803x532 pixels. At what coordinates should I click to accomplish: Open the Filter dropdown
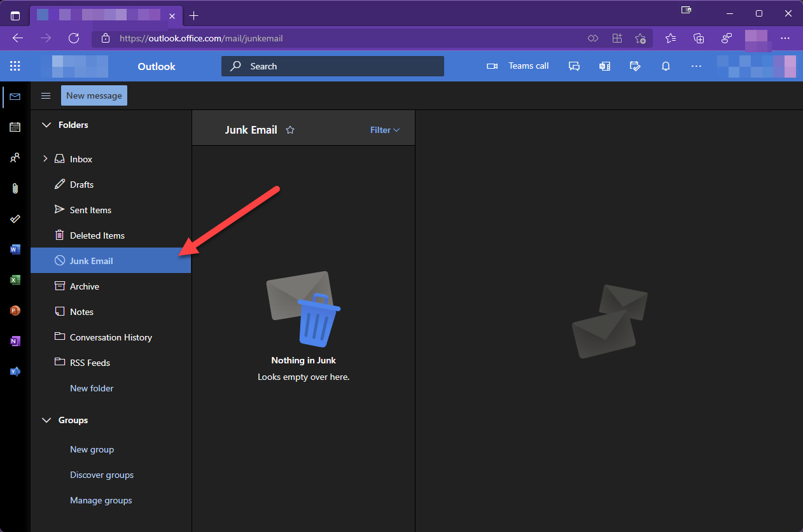[384, 129]
